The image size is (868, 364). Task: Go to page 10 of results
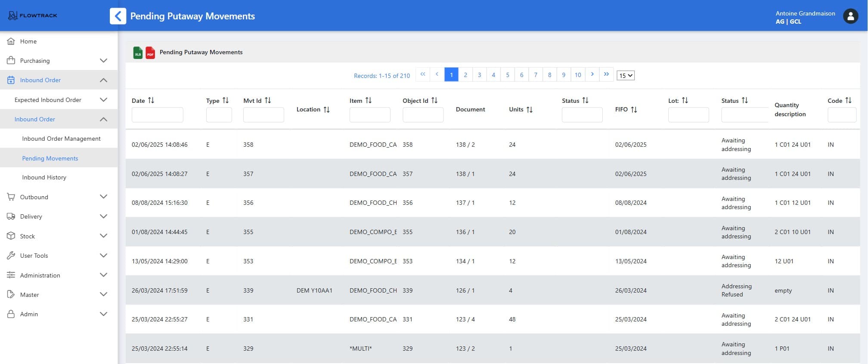578,75
